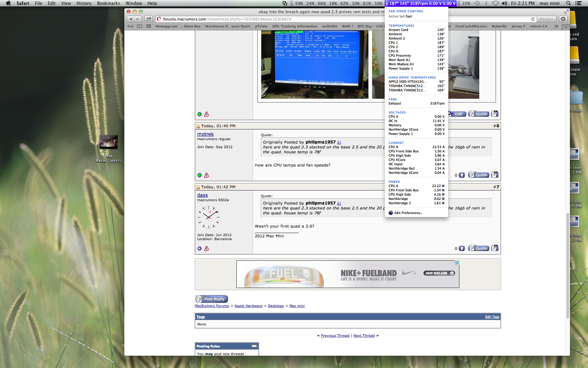Open the View menu
Viewport: 588px width, 368px height.
tap(66, 3)
